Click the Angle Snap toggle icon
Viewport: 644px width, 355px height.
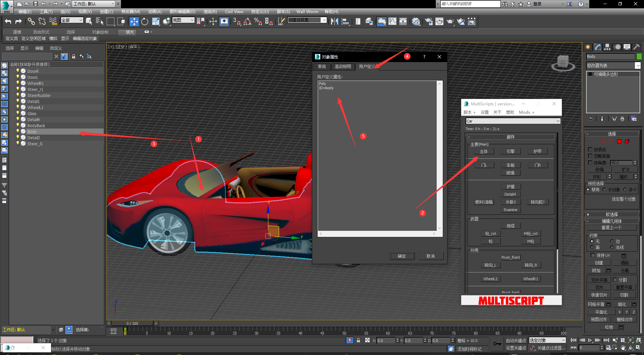[247, 21]
